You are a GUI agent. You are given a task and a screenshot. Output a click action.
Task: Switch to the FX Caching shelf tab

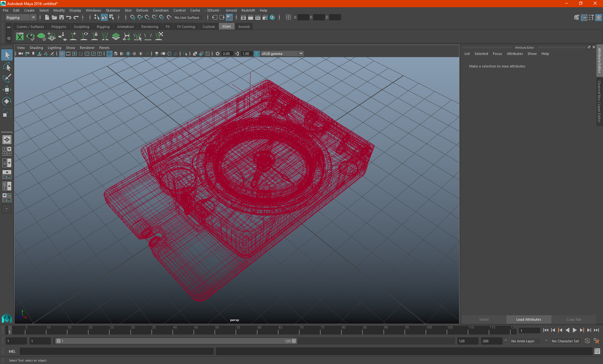pos(186,27)
